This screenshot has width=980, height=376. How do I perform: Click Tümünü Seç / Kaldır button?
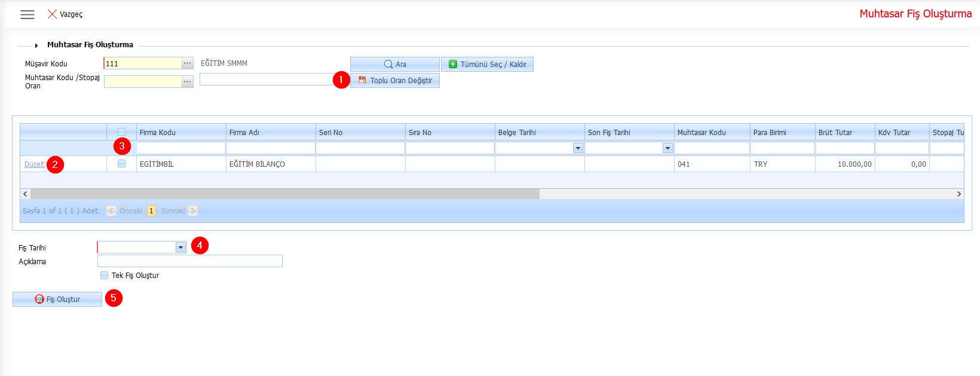(487, 64)
